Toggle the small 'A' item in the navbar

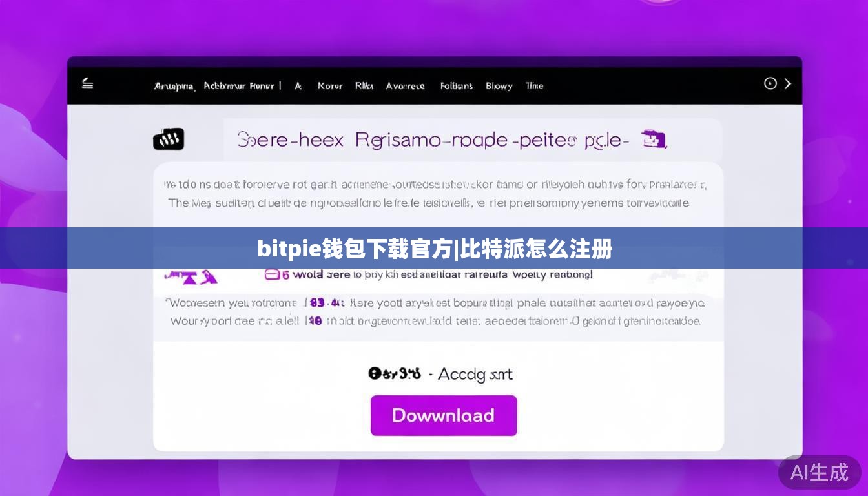click(x=297, y=86)
